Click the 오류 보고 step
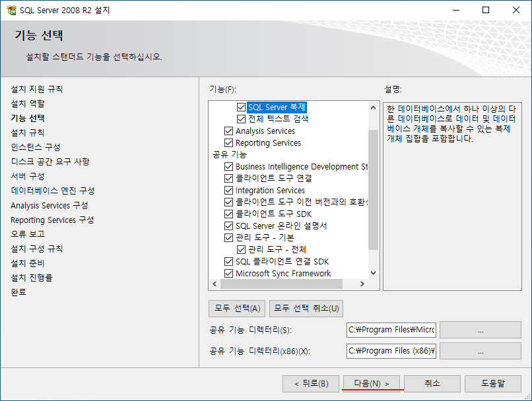The height and width of the screenshot is (401, 532). pos(28,234)
